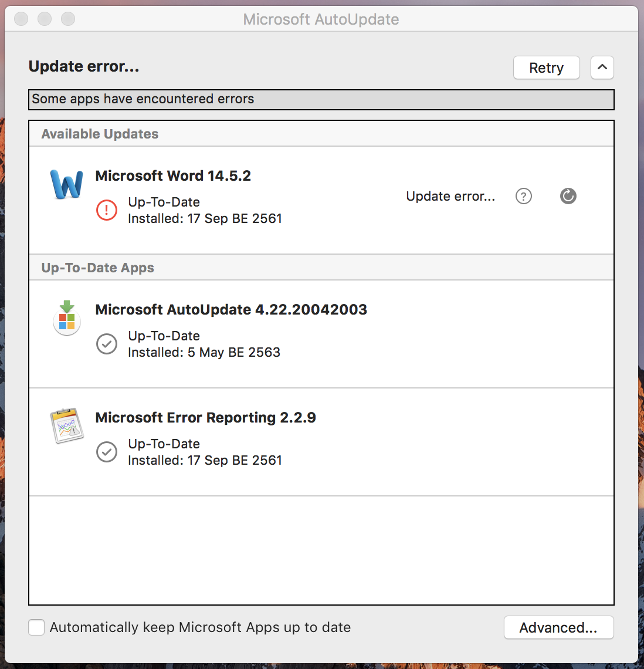The width and height of the screenshot is (644, 669).
Task: Select Microsoft AutoUpdate 4.22.20042003 title
Action: point(231,309)
